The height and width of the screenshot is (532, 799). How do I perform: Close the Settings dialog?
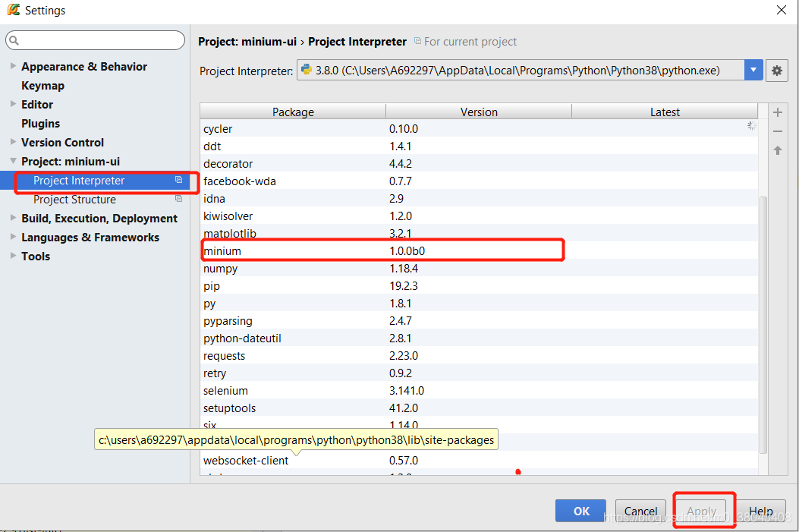coord(781,10)
